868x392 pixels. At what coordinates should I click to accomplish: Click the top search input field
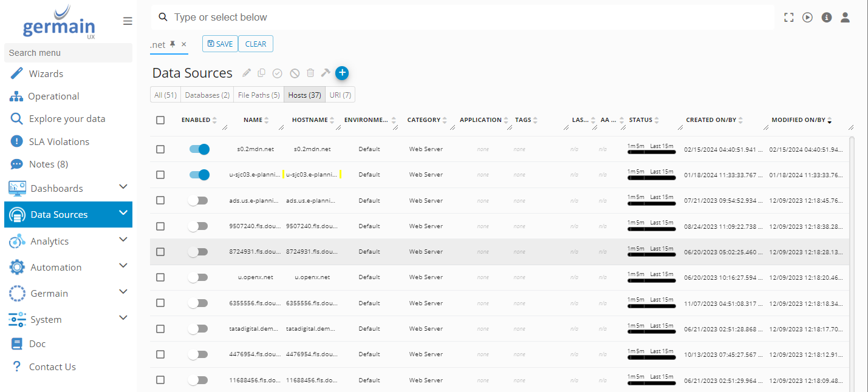(x=462, y=18)
